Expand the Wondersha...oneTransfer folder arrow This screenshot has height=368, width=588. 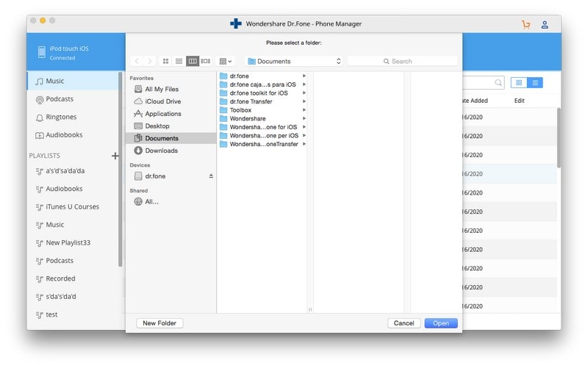pos(304,144)
